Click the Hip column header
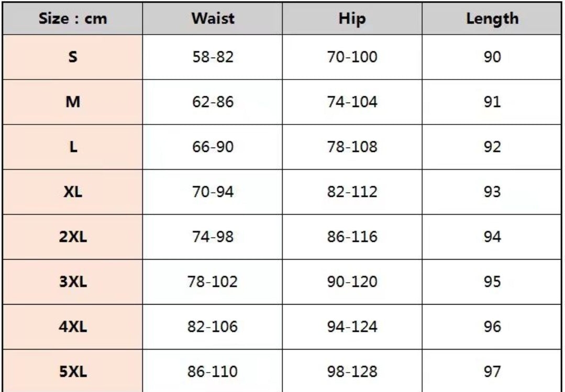The image size is (565, 392). coord(352,19)
